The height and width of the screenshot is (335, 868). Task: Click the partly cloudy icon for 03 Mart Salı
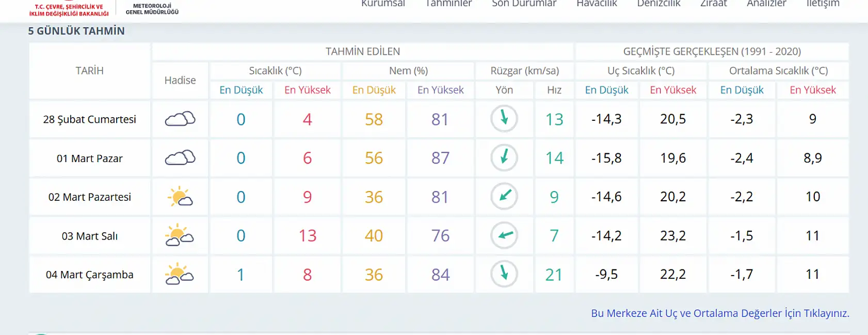[180, 235]
